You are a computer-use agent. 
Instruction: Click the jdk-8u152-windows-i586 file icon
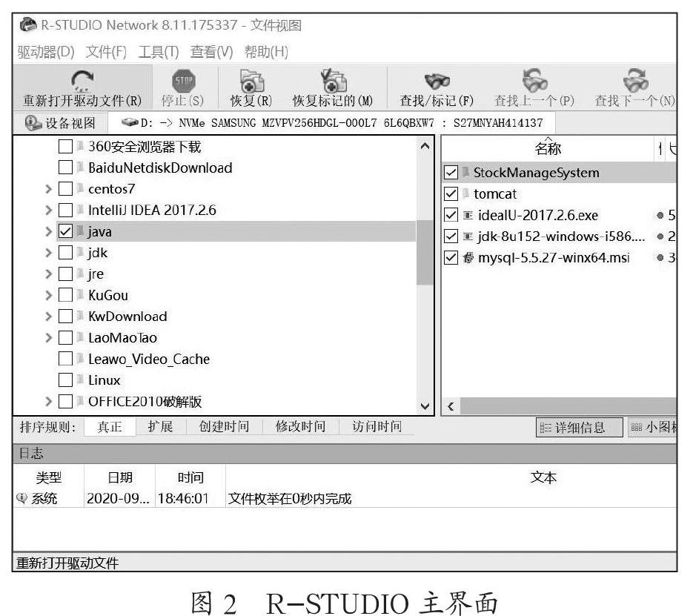pos(468,236)
